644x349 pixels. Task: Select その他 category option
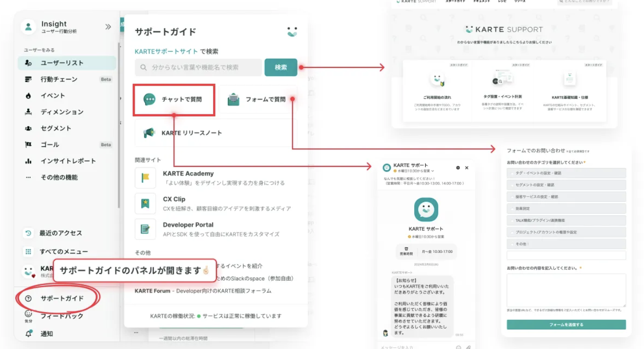point(566,244)
